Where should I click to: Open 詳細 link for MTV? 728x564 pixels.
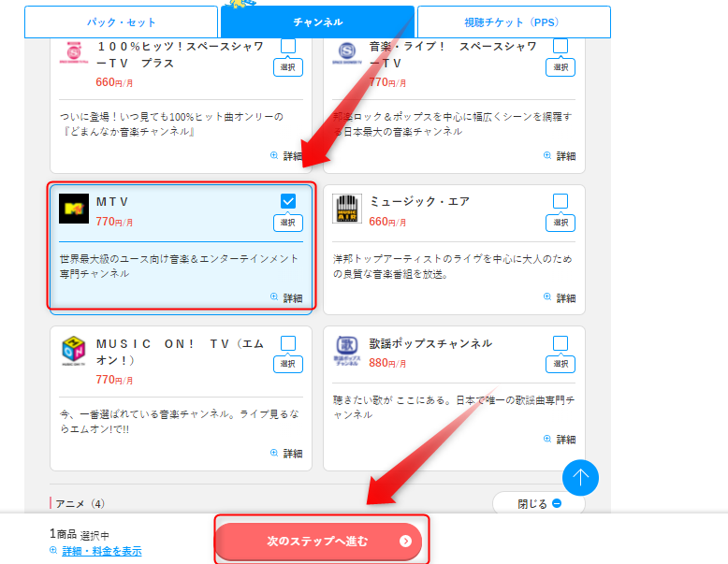coord(287,298)
